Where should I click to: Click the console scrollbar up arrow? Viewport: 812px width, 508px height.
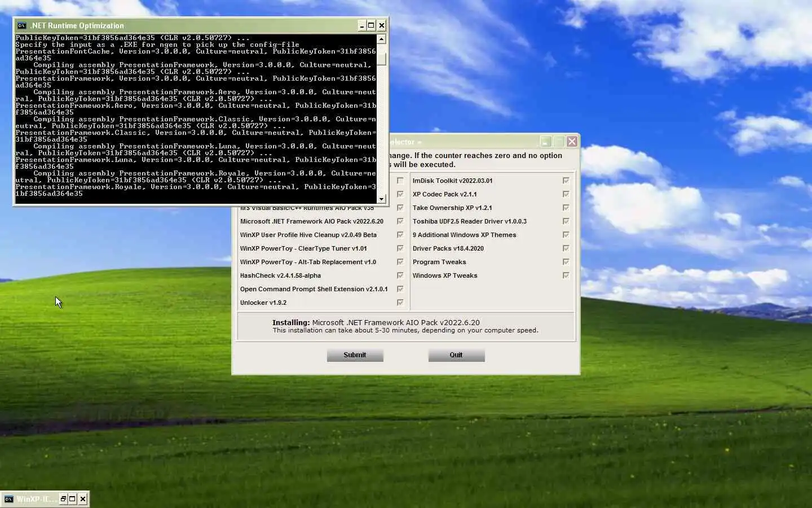[382, 39]
